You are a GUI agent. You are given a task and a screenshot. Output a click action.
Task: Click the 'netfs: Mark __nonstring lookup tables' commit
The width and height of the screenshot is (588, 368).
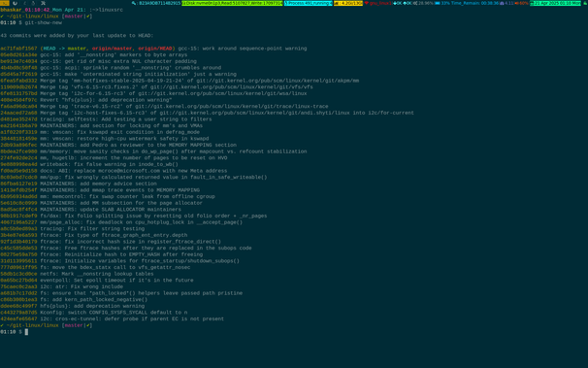[x=77, y=274]
